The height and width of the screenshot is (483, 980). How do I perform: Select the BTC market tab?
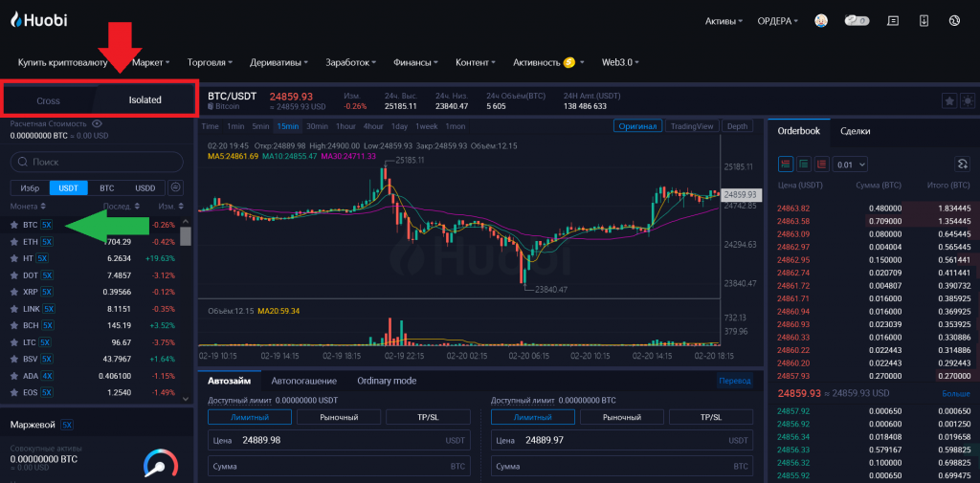point(107,187)
